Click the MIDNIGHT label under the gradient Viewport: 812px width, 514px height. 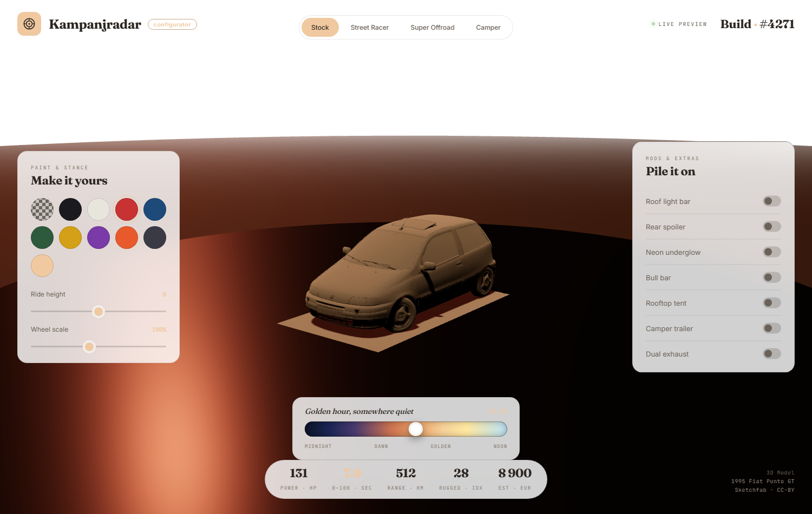318,446
